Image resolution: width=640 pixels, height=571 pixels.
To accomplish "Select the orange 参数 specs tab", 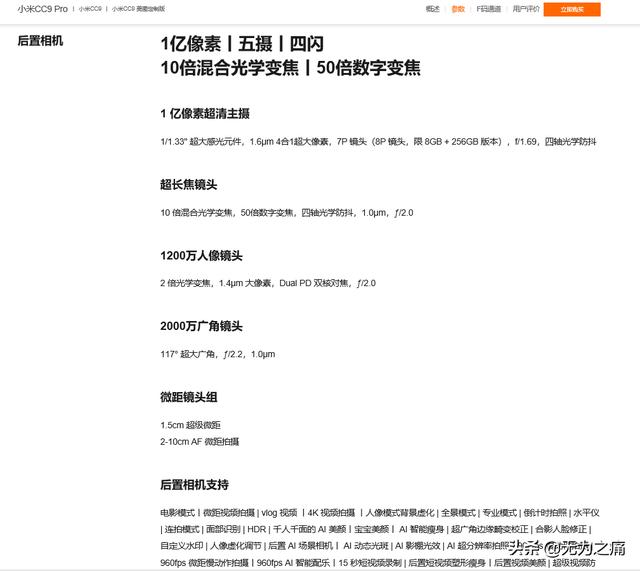I will 458,9.
